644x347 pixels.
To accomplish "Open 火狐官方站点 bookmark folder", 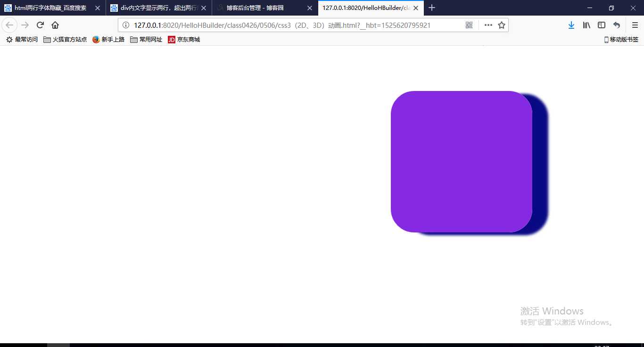I will click(x=65, y=40).
